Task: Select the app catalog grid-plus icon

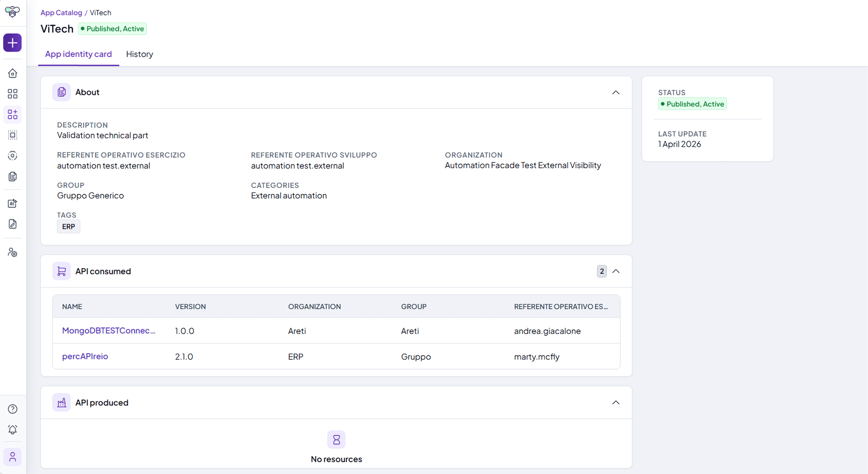Action: click(13, 114)
